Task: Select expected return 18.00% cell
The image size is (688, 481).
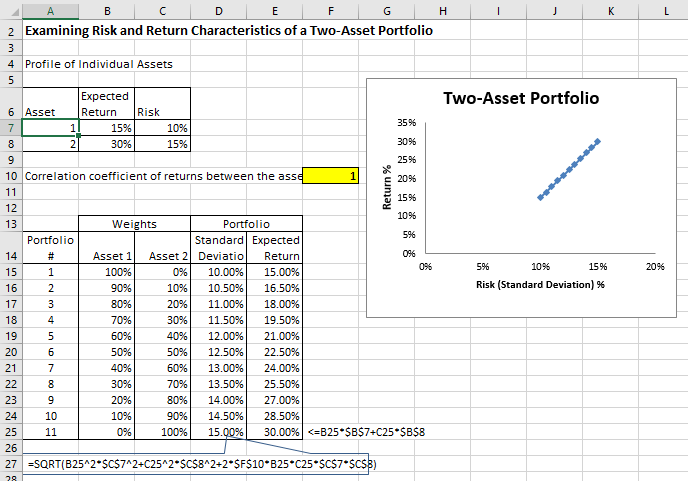Action: 275,304
